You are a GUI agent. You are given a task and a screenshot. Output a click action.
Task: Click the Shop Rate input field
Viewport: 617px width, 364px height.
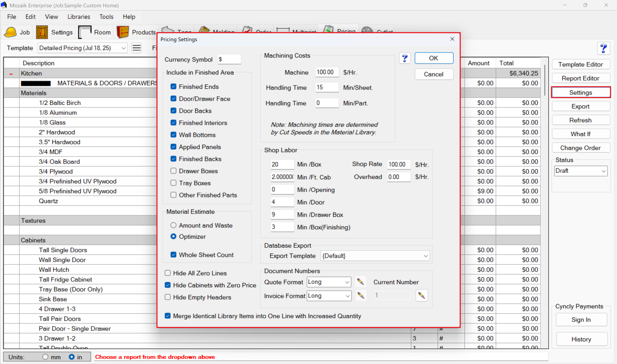click(x=399, y=164)
